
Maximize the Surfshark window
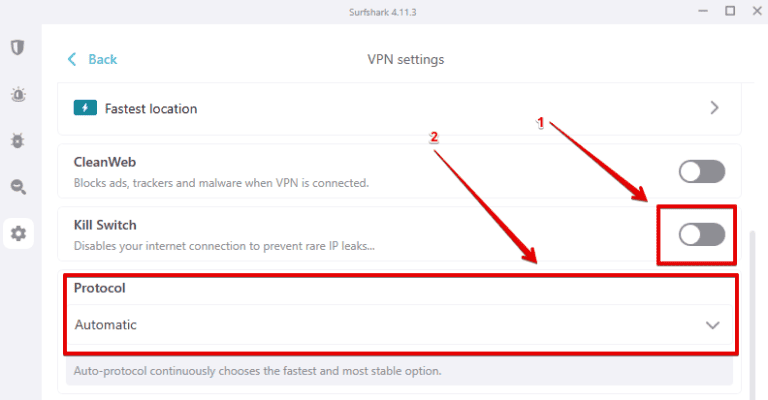click(x=730, y=11)
